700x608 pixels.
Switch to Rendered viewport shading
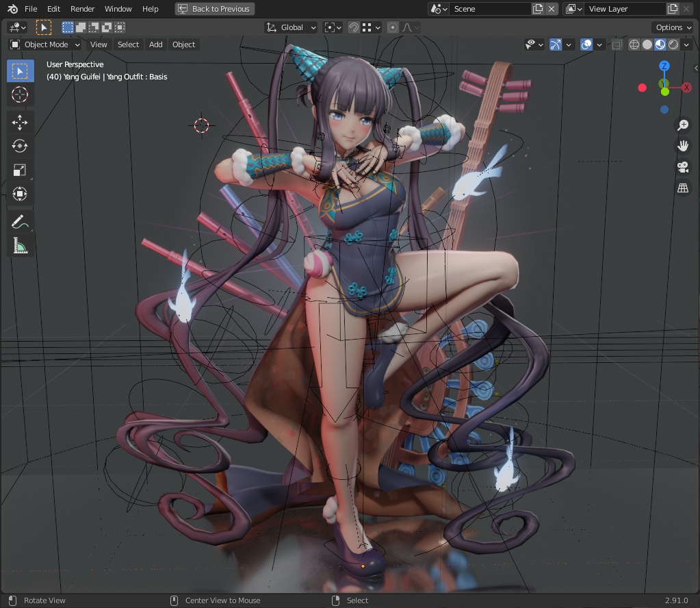click(673, 44)
